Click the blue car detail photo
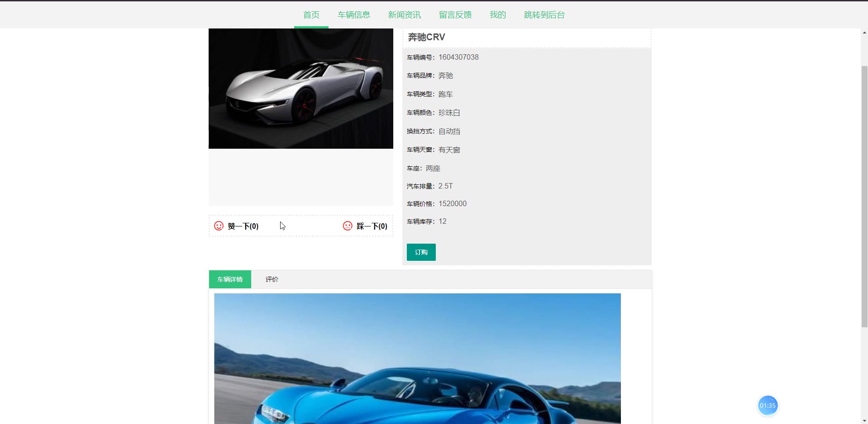 [x=417, y=358]
